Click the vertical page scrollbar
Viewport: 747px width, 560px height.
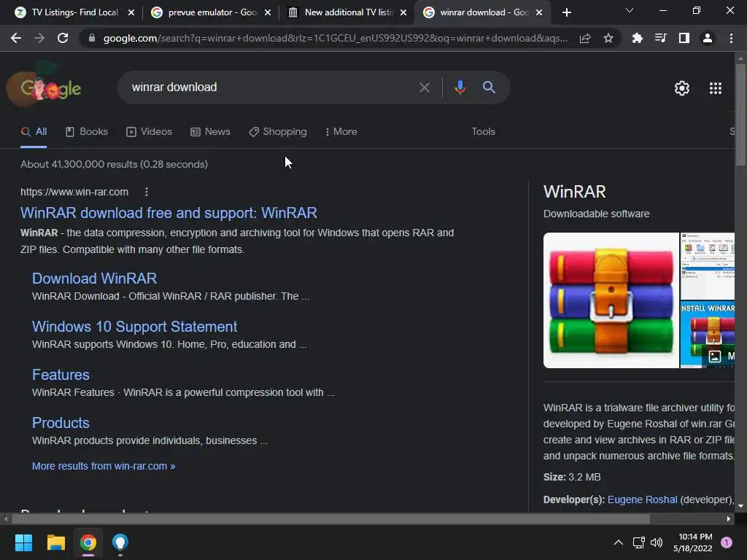coord(740,114)
